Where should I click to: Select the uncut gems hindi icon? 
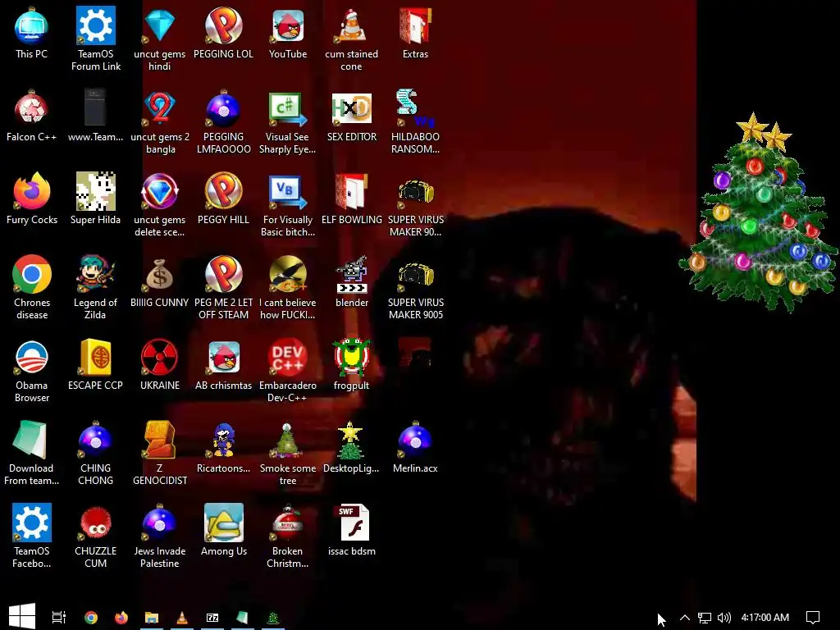point(160,39)
